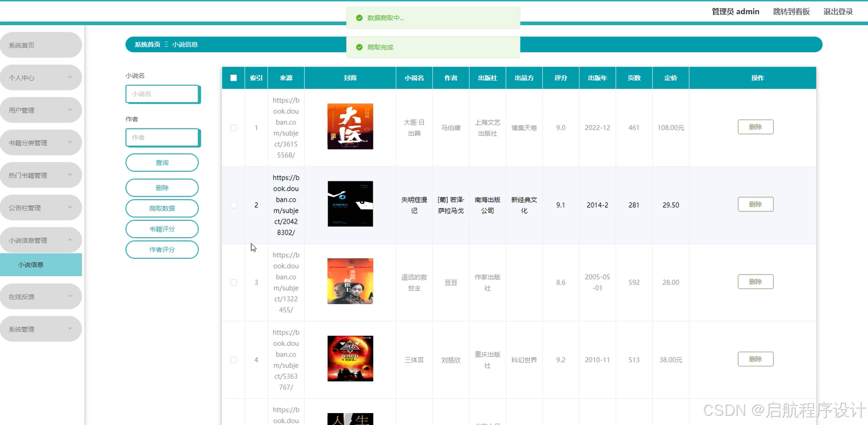Focus the 小说名 search input
The image size is (868, 425).
point(162,94)
